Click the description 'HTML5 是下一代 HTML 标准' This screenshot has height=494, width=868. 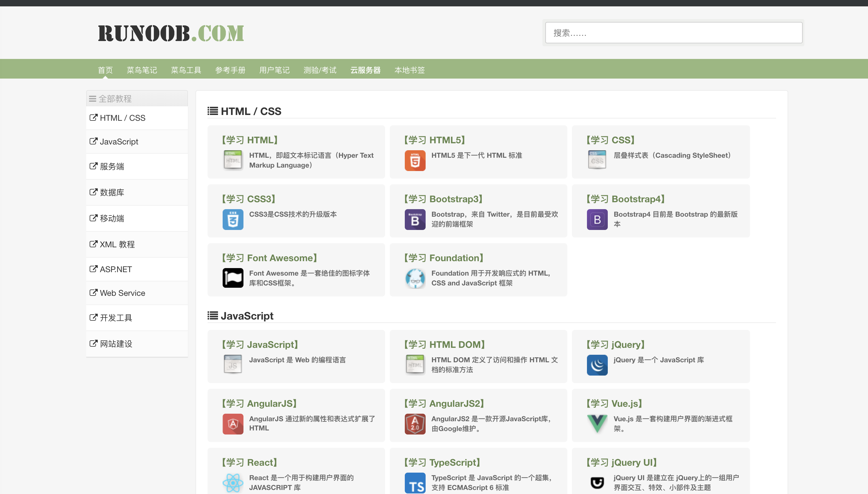(477, 155)
